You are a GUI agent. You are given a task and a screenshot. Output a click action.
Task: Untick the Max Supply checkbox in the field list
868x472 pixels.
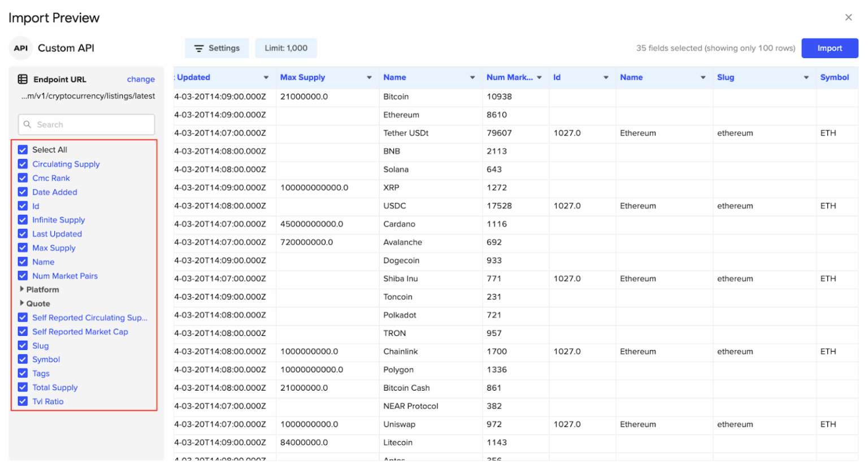[x=23, y=248]
